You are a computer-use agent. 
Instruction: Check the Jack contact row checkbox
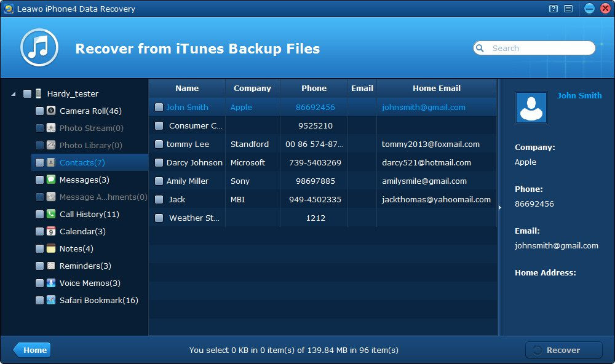pyautogui.click(x=159, y=200)
